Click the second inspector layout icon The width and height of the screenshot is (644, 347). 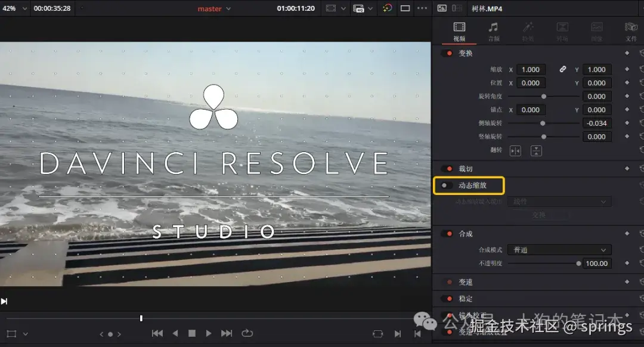[x=457, y=8]
